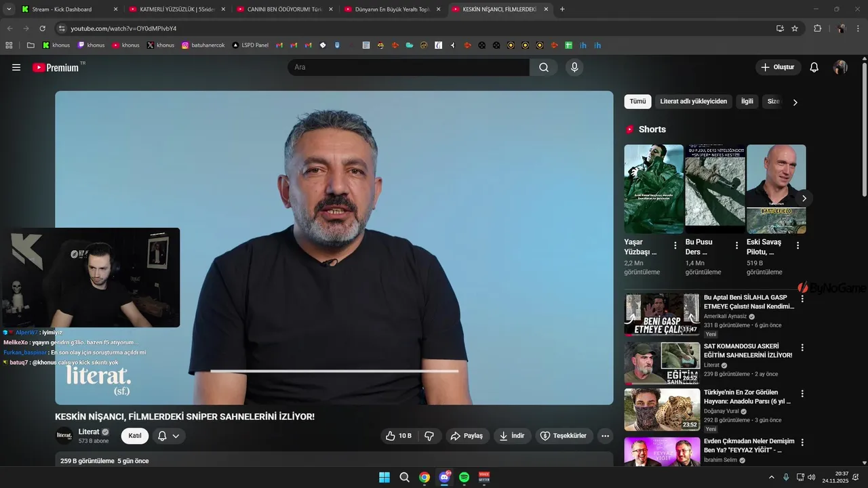The width and height of the screenshot is (868, 488).
Task: Open the Literat channel name link
Action: (89, 432)
